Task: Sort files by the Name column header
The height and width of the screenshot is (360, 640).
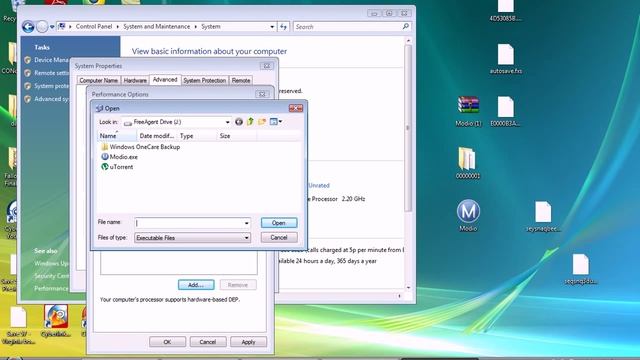Action: click(x=117, y=136)
